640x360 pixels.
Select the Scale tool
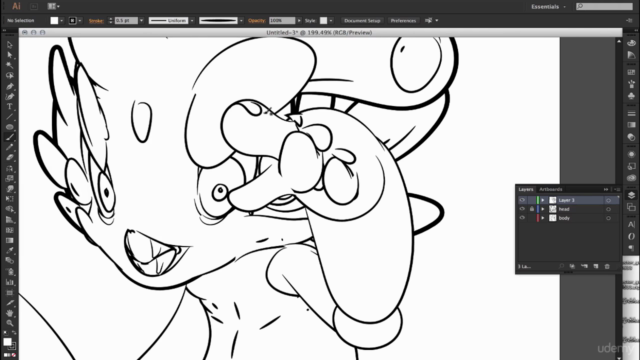click(10, 178)
